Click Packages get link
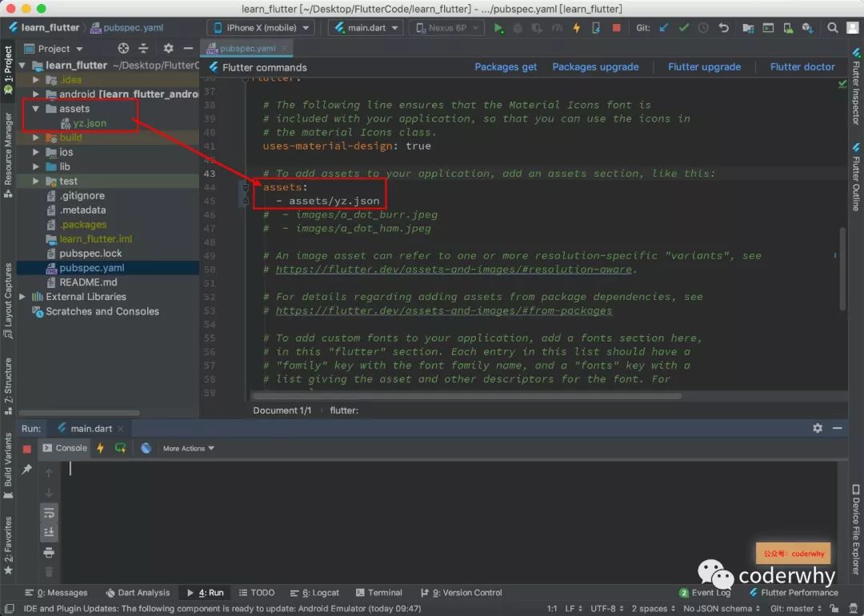This screenshot has width=864, height=616. pyautogui.click(x=506, y=66)
